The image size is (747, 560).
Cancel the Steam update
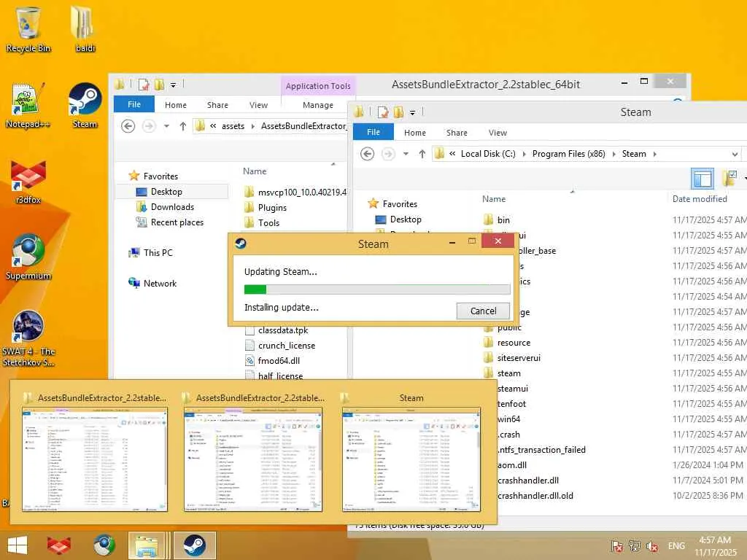[483, 311]
